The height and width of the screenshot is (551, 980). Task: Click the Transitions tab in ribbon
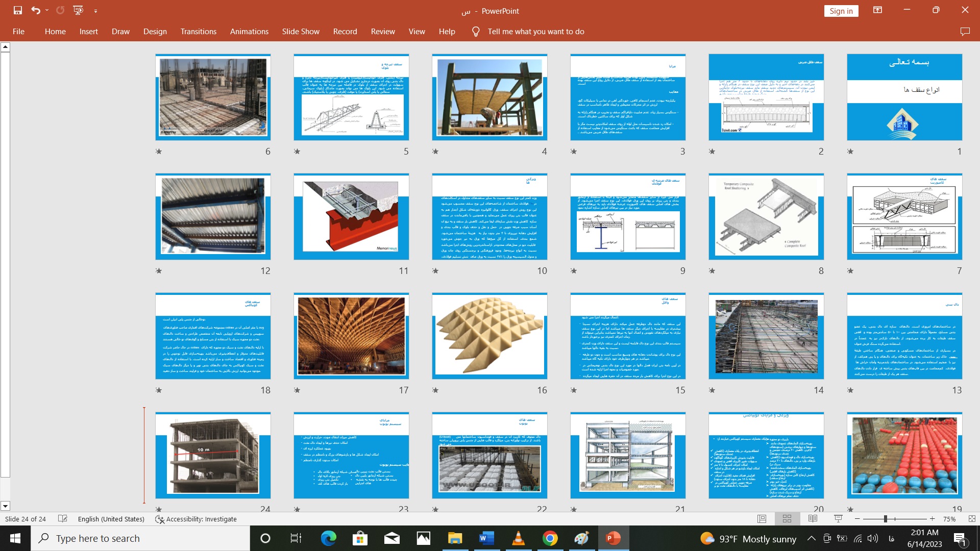click(x=198, y=31)
